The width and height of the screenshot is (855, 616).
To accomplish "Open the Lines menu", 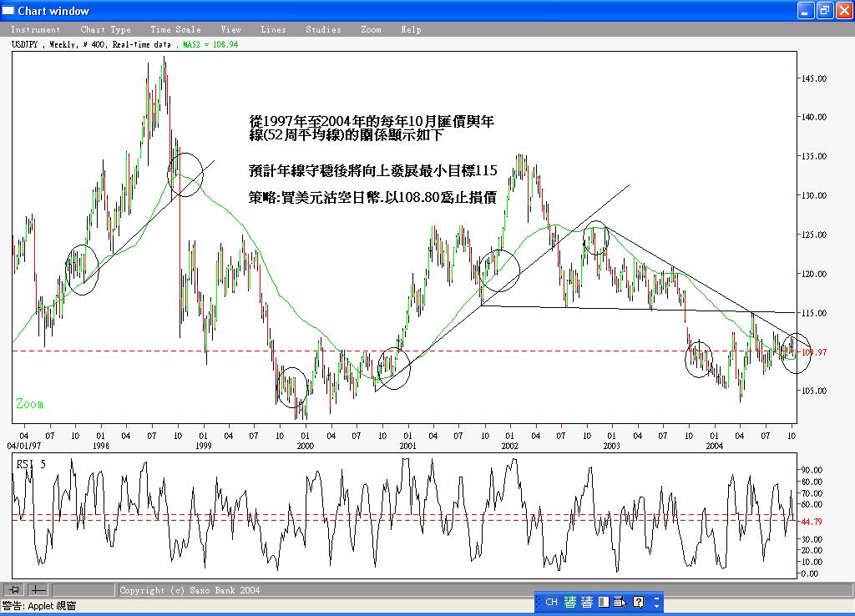I will (x=273, y=29).
